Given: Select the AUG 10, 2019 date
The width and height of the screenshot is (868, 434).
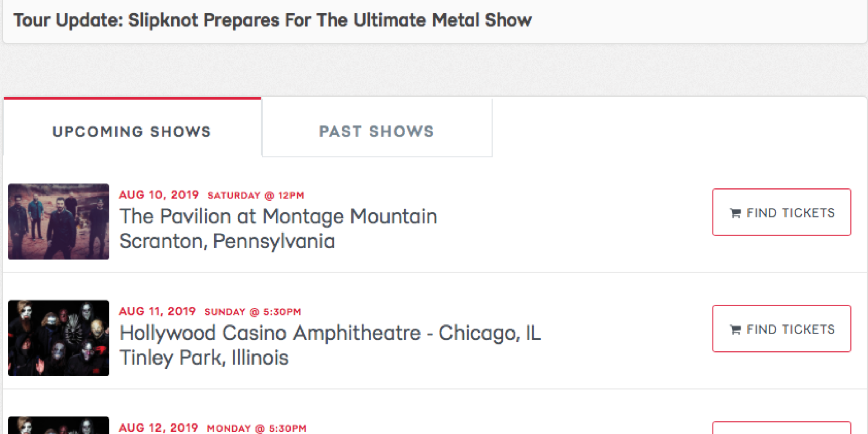Looking at the screenshot, I should pyautogui.click(x=159, y=195).
